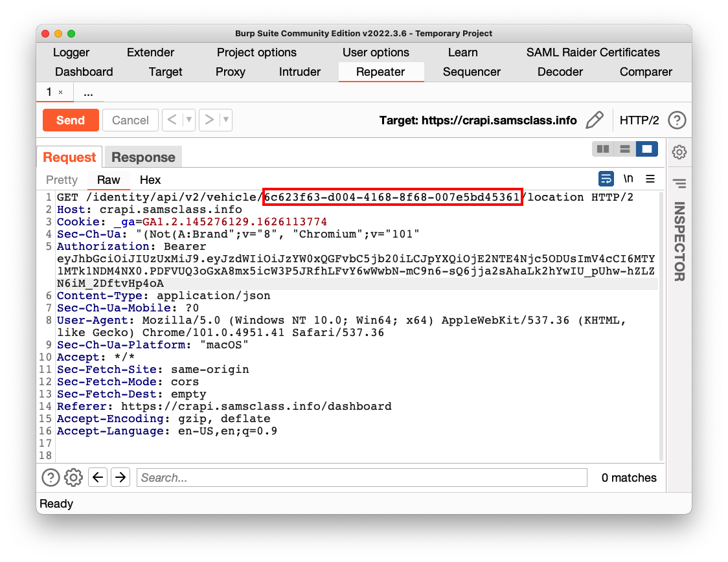Open the Repeater help question-mark icon
The width and height of the screenshot is (728, 562).
pyautogui.click(x=677, y=120)
